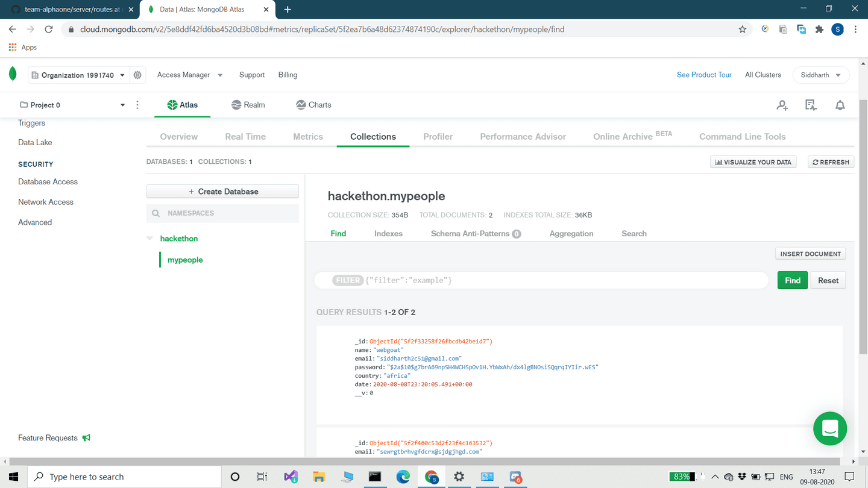Go back in browser history

coord(13,29)
